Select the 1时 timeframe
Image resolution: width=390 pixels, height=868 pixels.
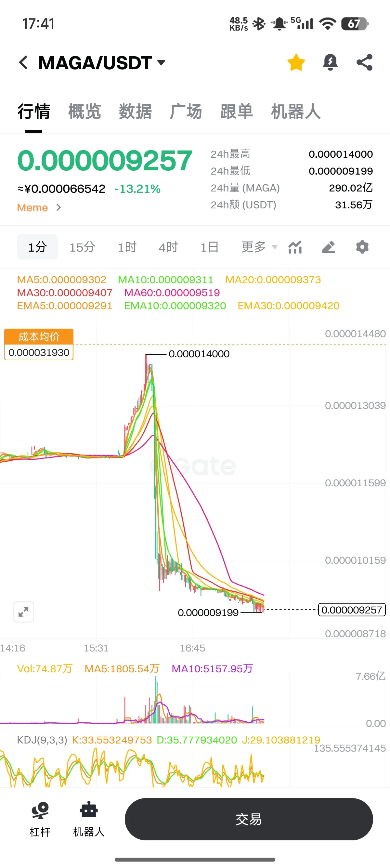(x=127, y=247)
